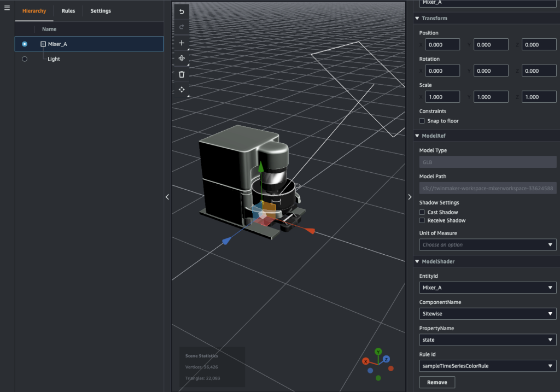560x392 pixels.
Task: Enable the Cast Shadow checkbox
Action: tap(422, 212)
